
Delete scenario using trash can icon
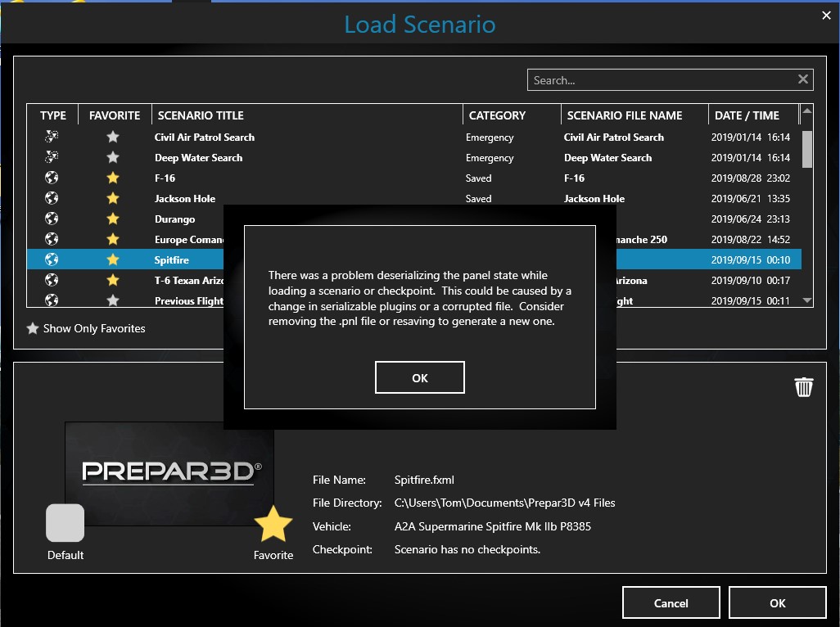[x=803, y=386]
